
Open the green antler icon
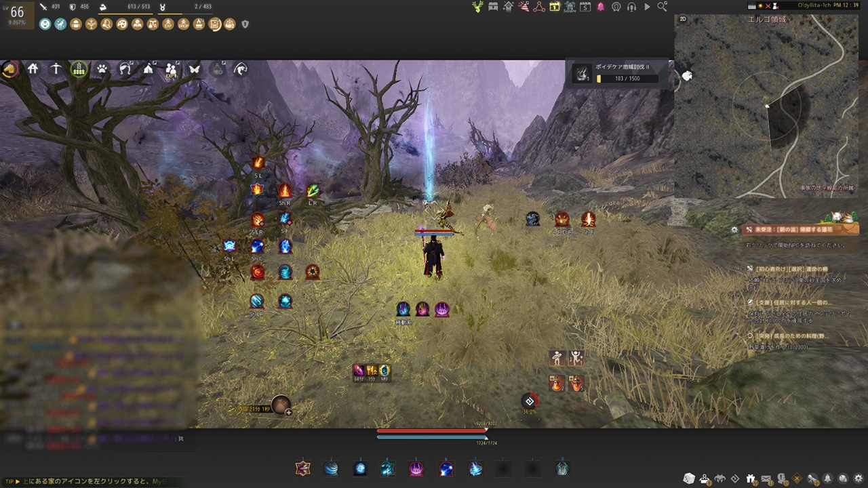(x=478, y=7)
